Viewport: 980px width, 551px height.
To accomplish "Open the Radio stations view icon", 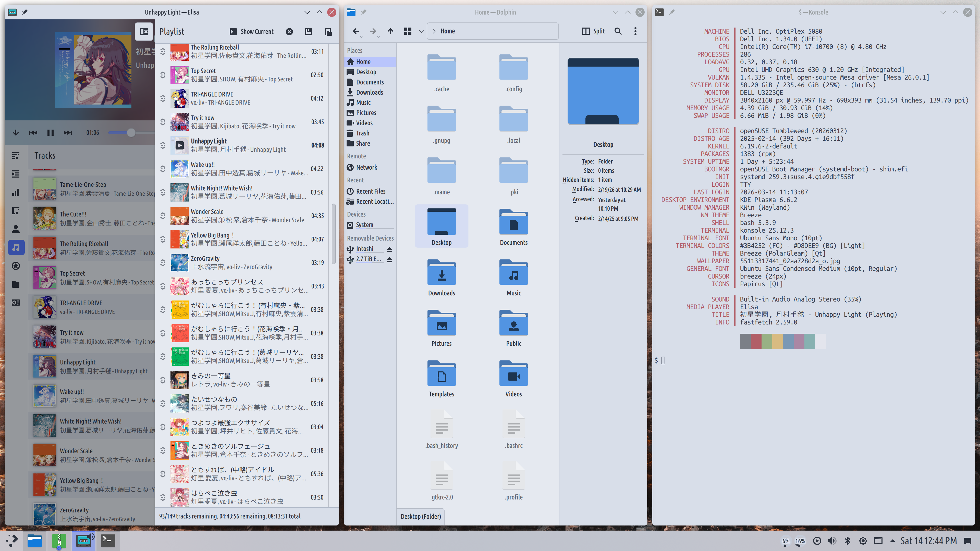I will pyautogui.click(x=16, y=303).
